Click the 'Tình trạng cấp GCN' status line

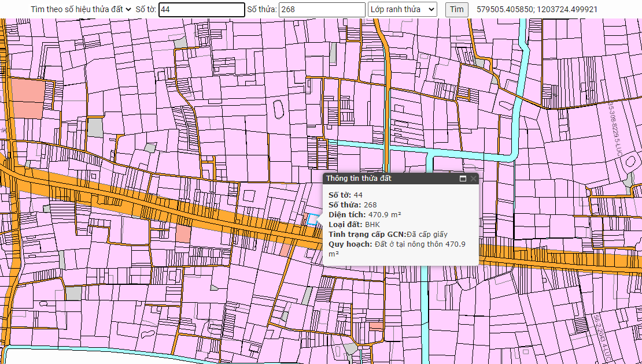388,234
